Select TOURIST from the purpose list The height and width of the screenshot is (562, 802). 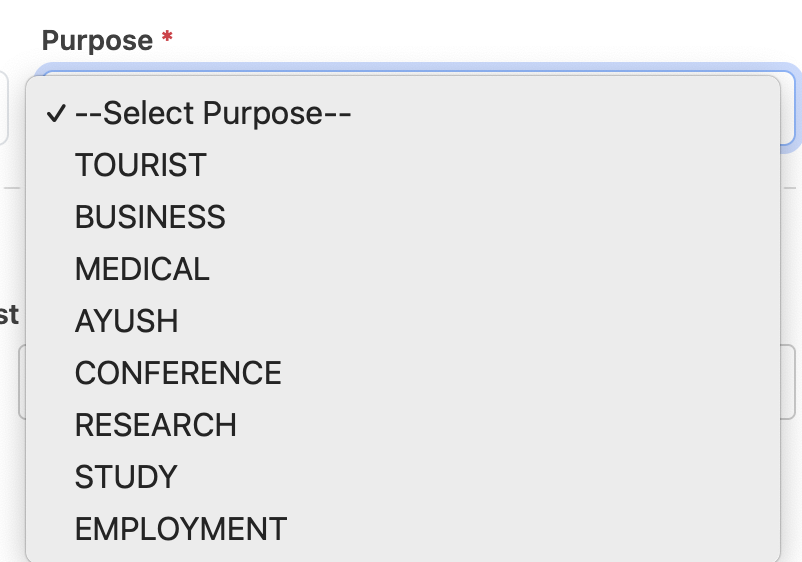click(141, 165)
